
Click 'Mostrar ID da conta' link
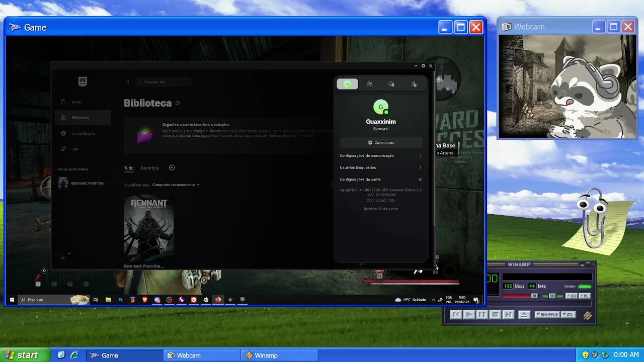381,209
